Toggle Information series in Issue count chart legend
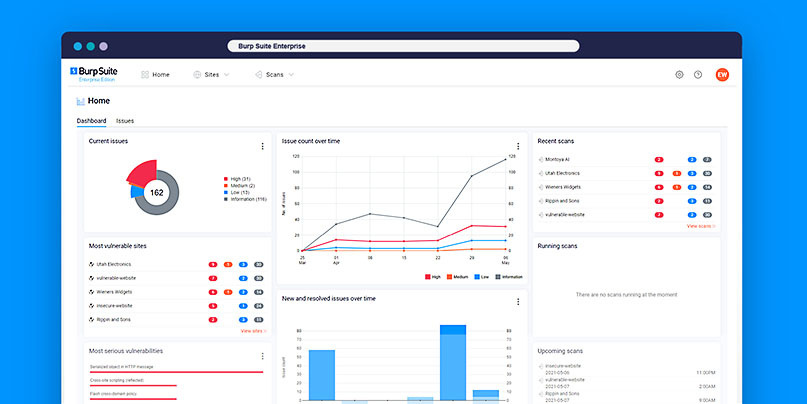 pos(509,277)
